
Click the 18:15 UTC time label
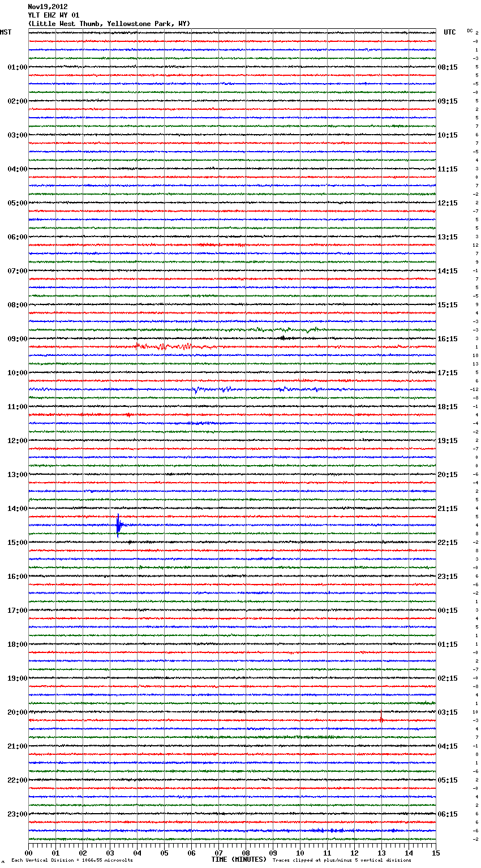coord(448,407)
